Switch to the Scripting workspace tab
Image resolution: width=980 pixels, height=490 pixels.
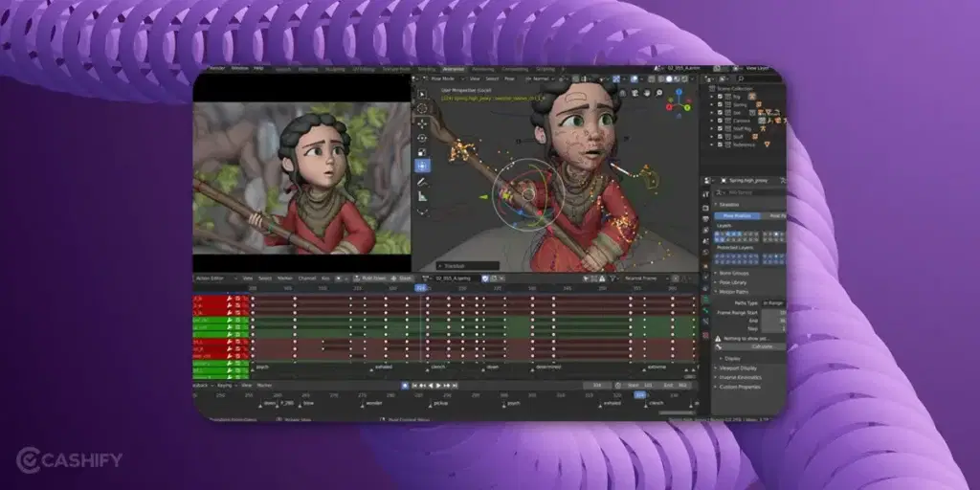point(545,69)
